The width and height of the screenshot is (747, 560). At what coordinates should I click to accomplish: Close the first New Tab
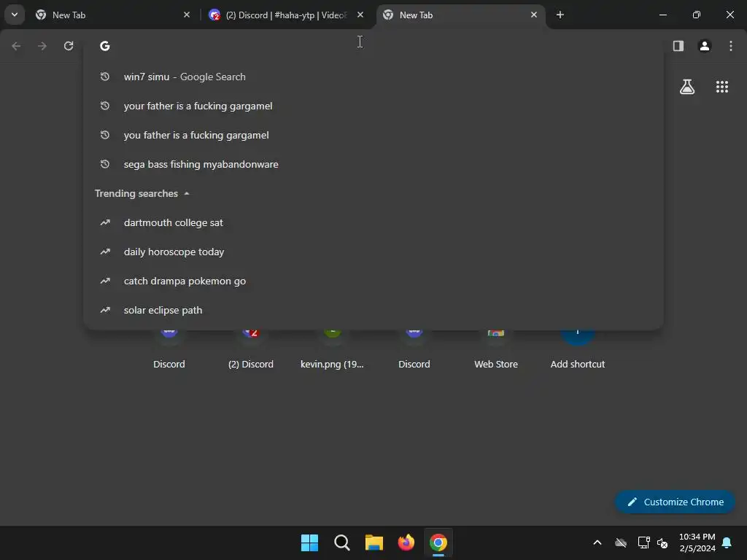tap(187, 15)
